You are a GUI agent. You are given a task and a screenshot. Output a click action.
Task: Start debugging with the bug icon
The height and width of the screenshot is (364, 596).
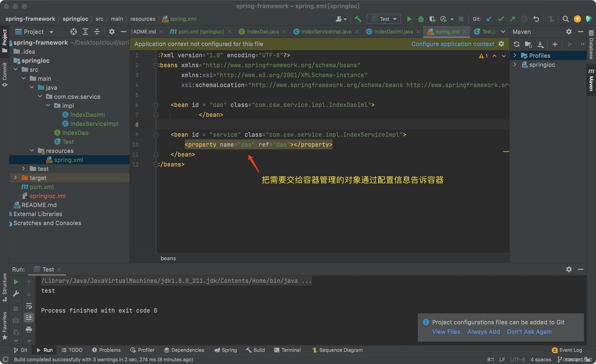(x=421, y=19)
